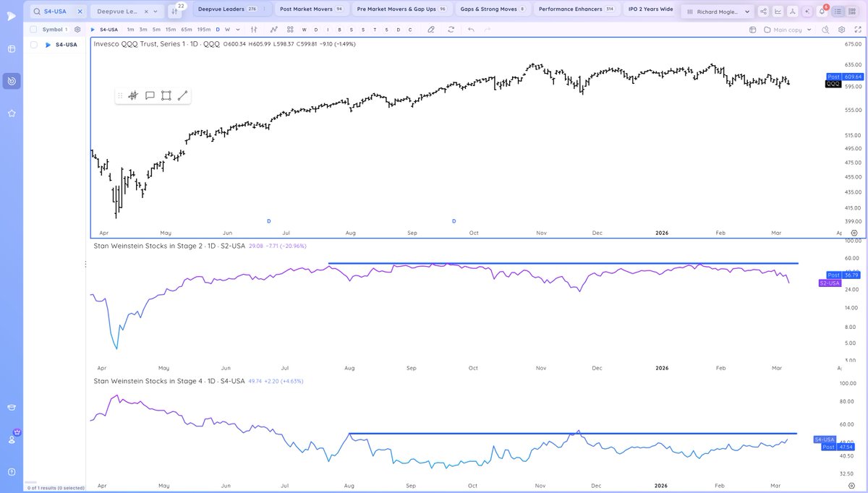This screenshot has width=868, height=493.
Task: Open the chart layout panel icon
Action: coord(752,30)
